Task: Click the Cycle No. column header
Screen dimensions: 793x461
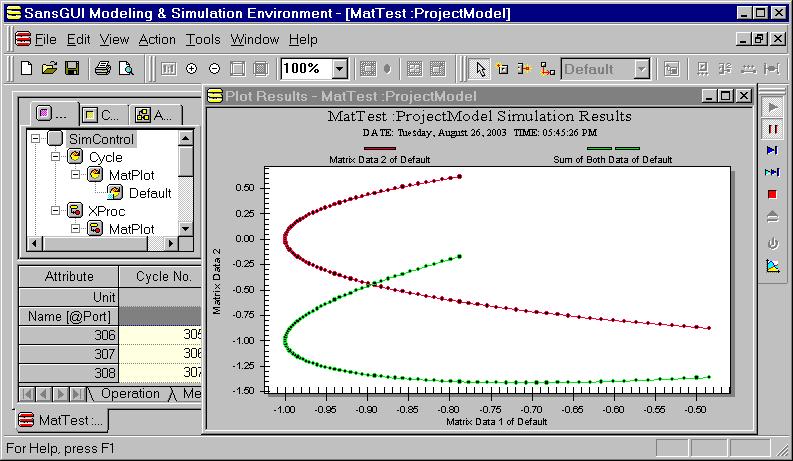Action: (160, 276)
